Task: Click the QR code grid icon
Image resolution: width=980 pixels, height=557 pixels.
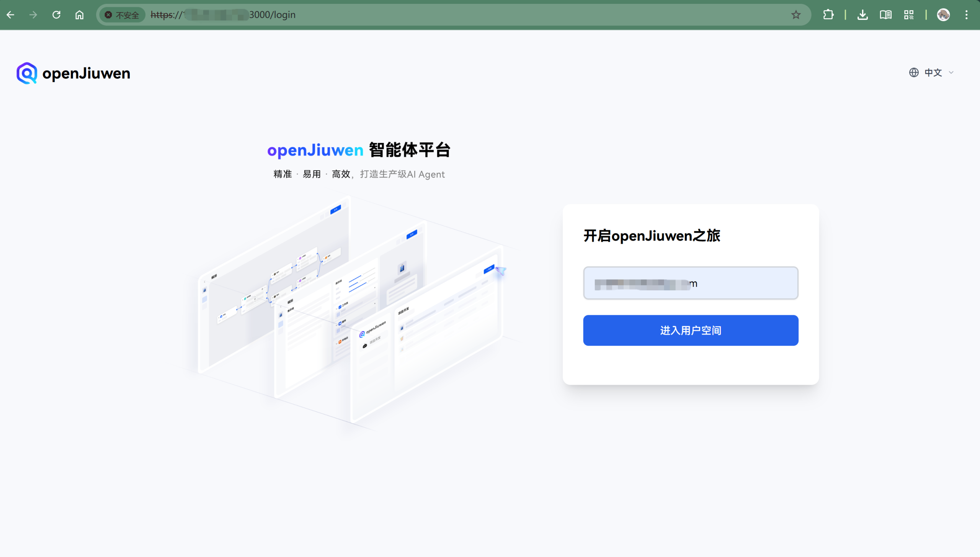Action: point(909,15)
